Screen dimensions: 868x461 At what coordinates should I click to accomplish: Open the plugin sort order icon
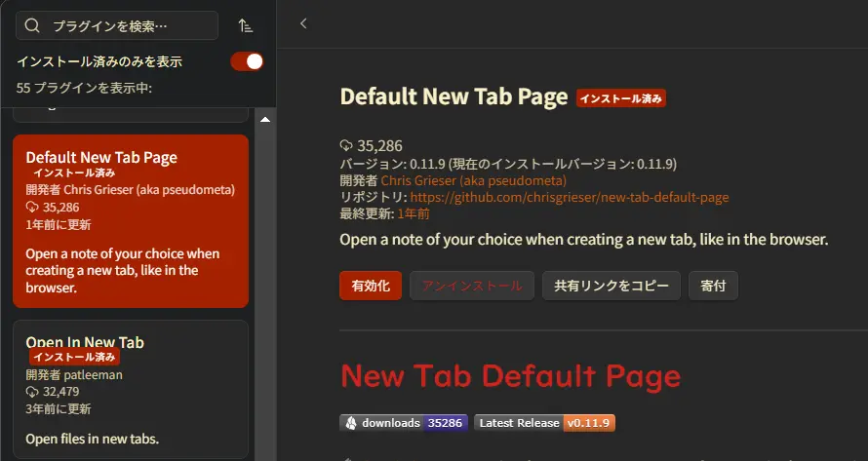[246, 25]
